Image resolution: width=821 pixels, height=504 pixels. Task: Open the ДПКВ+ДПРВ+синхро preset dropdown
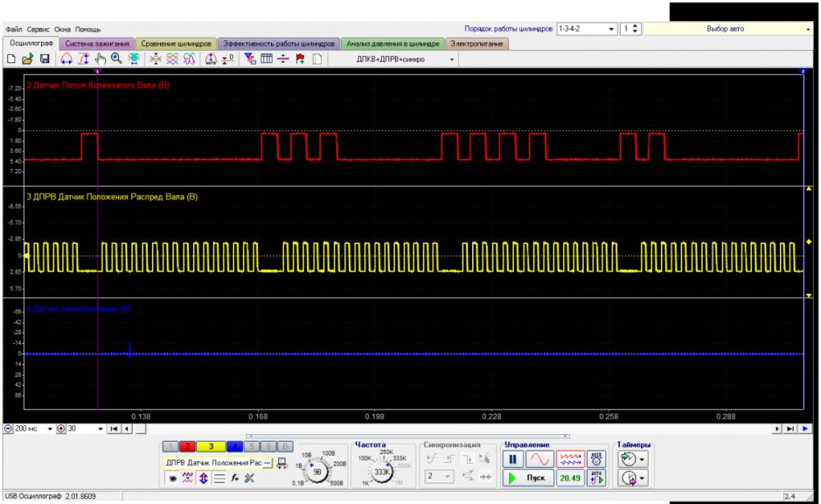click(x=452, y=59)
